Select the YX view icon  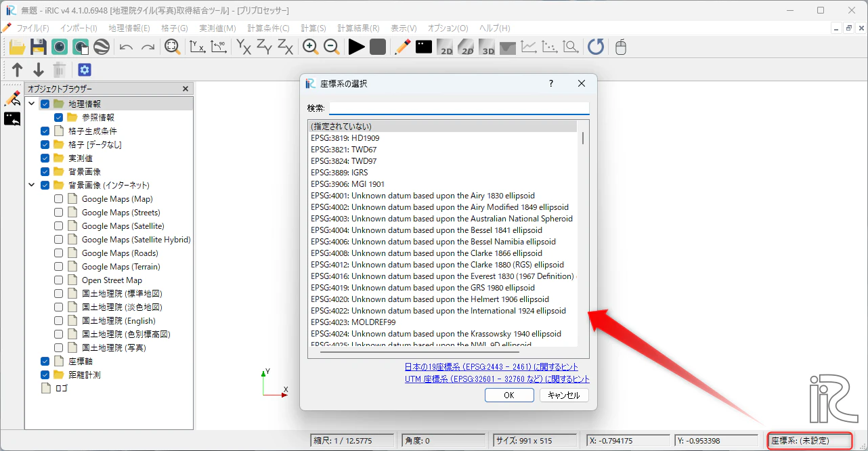[243, 47]
